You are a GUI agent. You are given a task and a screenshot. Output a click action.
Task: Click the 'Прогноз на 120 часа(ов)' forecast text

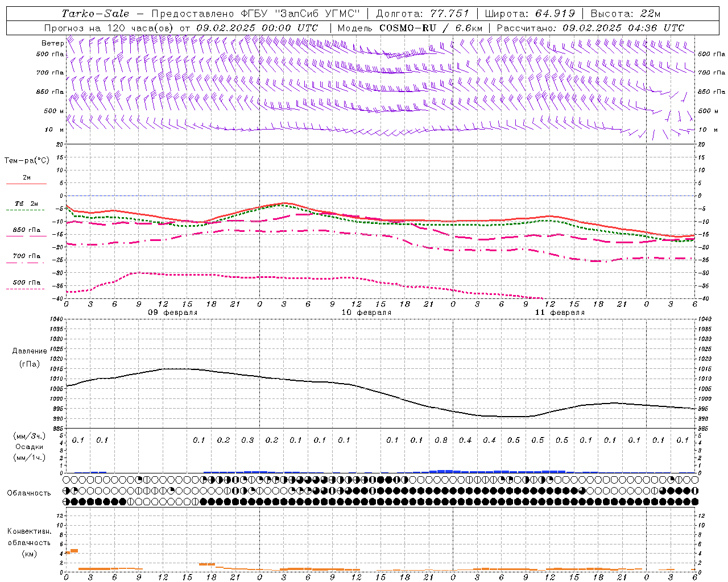[109, 28]
